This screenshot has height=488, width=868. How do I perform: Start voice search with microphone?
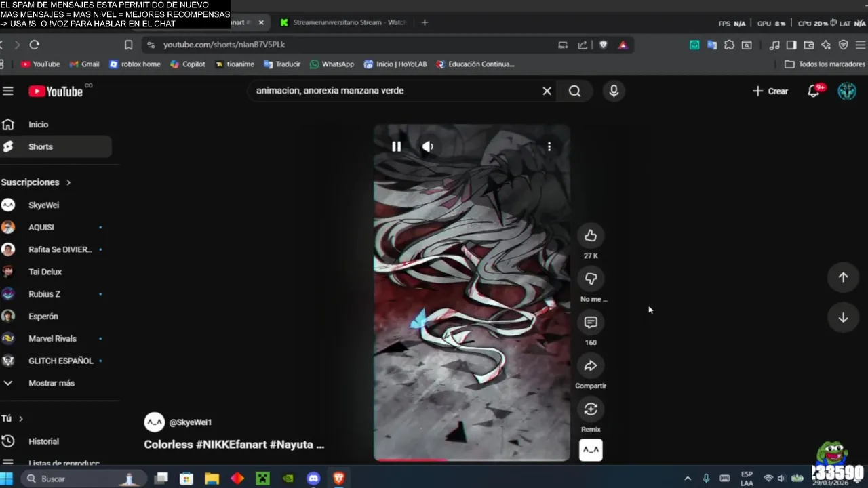coord(614,91)
